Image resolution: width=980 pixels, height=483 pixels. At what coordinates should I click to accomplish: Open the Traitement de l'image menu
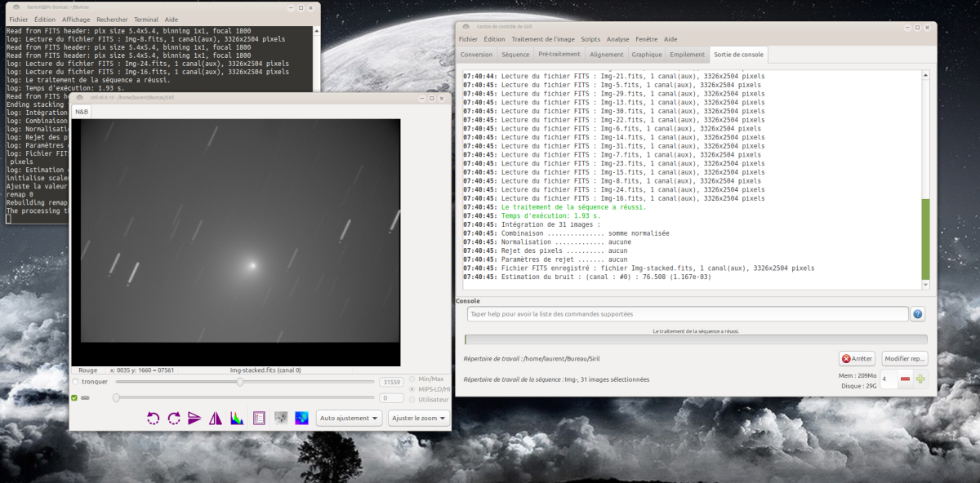pos(543,39)
